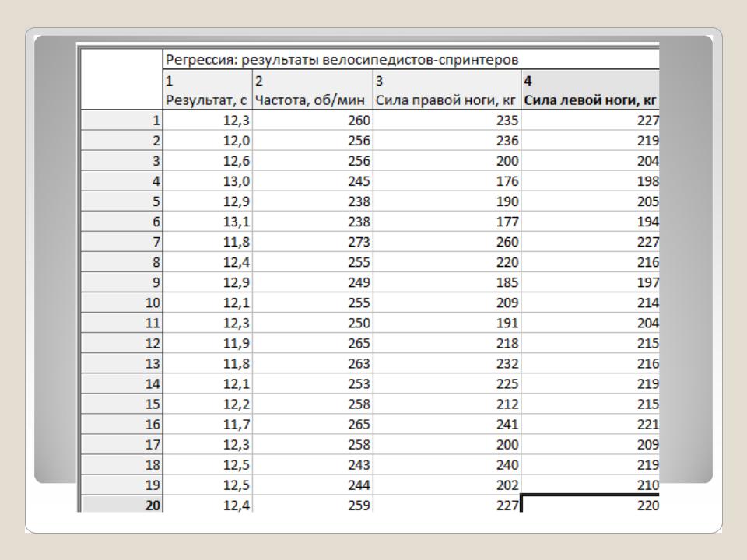Click right leg cell 190 in row 5

pos(447,201)
